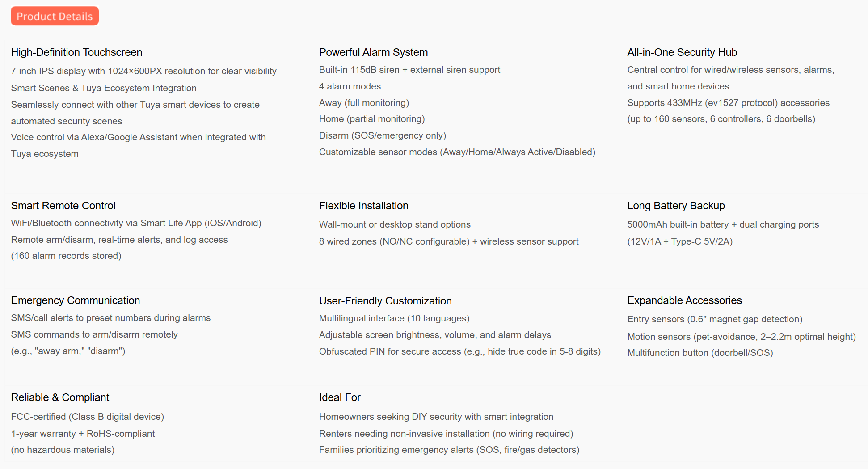Click the Product Details tab button
868x469 pixels.
[x=55, y=16]
